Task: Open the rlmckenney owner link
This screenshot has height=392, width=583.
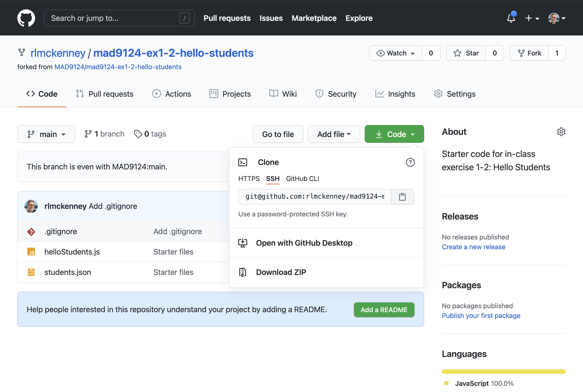Action: (58, 53)
